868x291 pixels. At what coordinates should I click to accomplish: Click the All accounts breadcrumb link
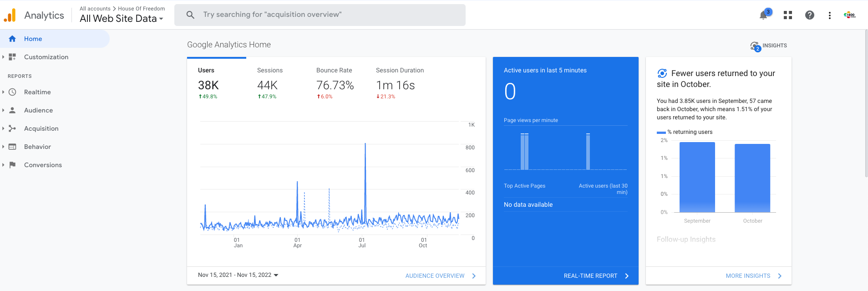(x=95, y=9)
